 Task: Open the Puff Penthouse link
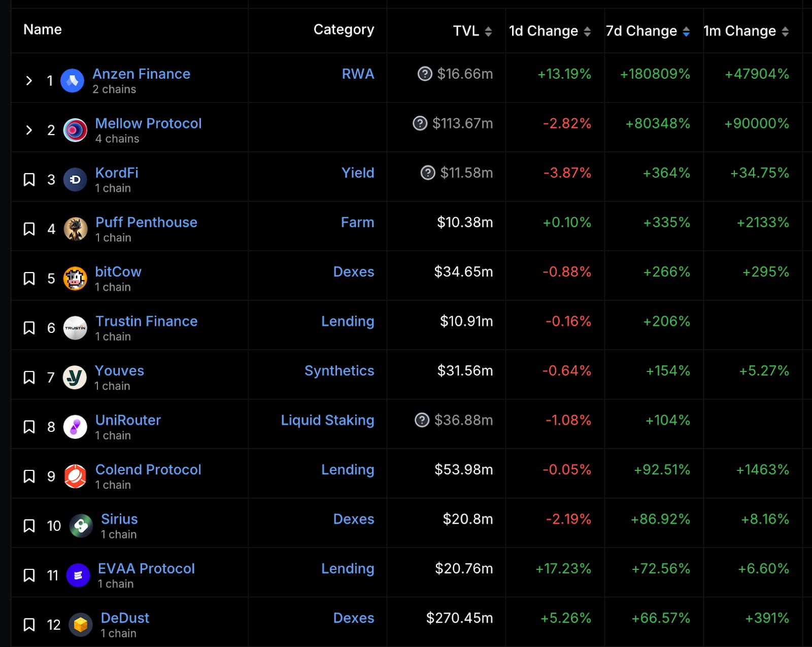[146, 222]
